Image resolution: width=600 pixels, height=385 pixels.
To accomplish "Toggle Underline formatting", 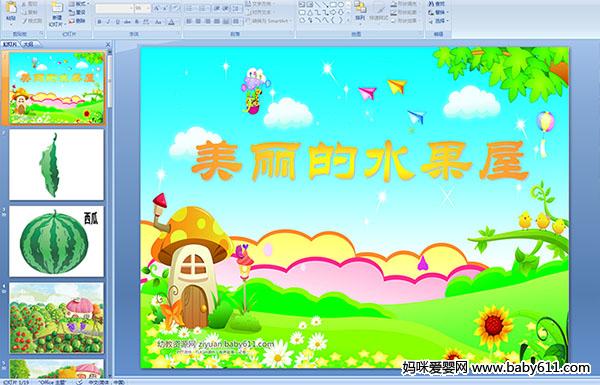I will (x=117, y=22).
